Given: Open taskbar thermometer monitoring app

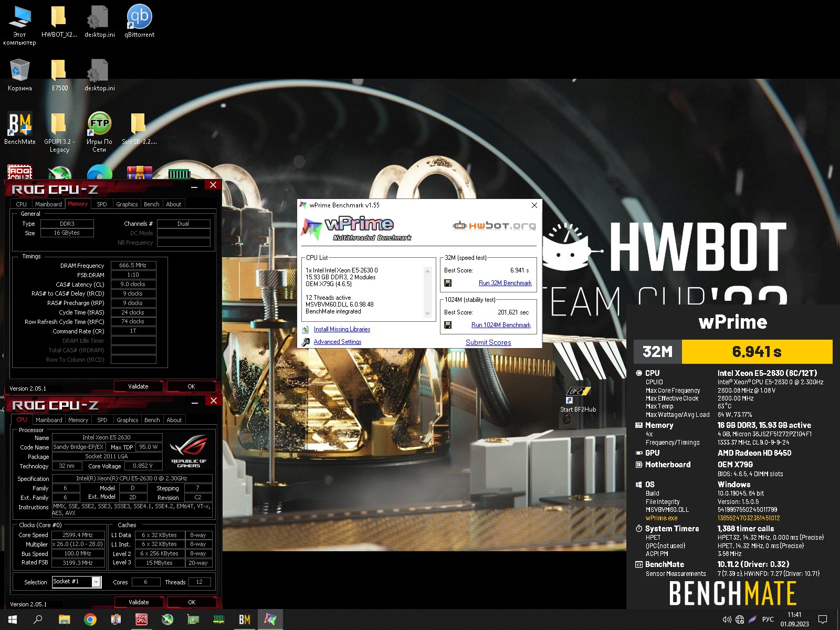Looking at the screenshot, I should tap(116, 619).
